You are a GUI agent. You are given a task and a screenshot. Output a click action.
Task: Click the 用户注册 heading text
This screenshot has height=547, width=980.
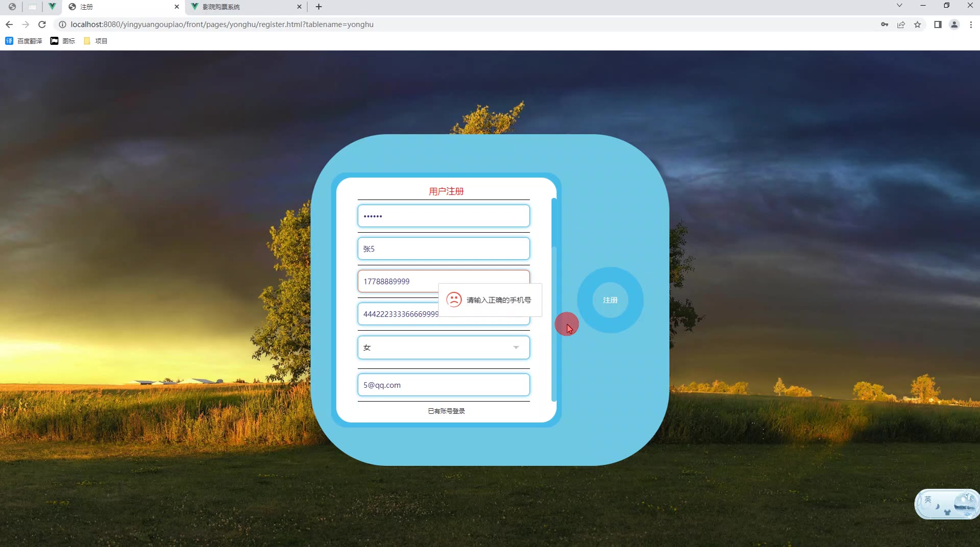tap(446, 191)
